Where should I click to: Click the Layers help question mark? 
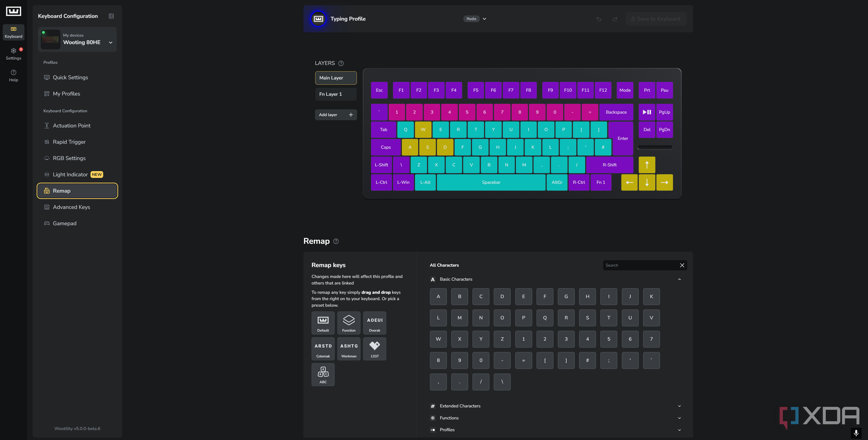pyautogui.click(x=341, y=63)
